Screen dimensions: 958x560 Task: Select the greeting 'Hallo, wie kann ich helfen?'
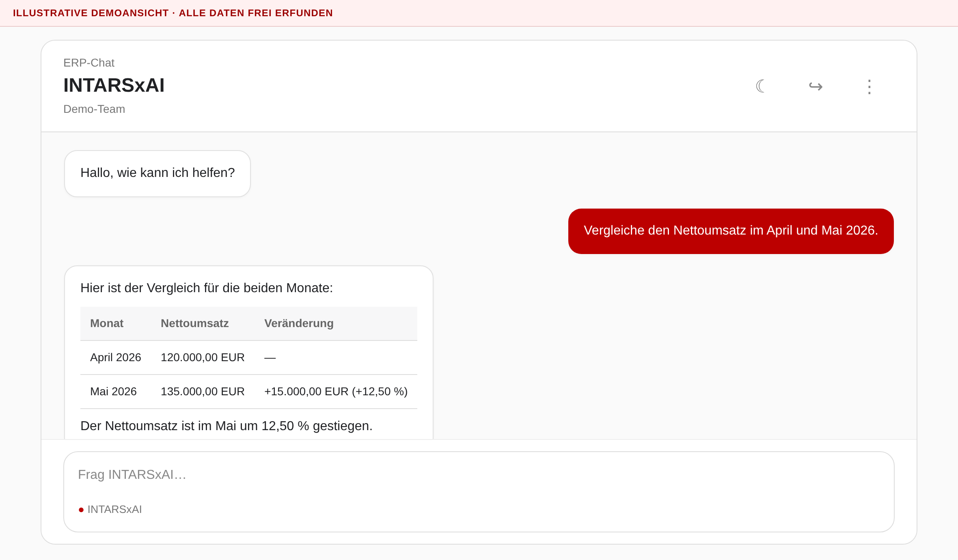(x=158, y=173)
